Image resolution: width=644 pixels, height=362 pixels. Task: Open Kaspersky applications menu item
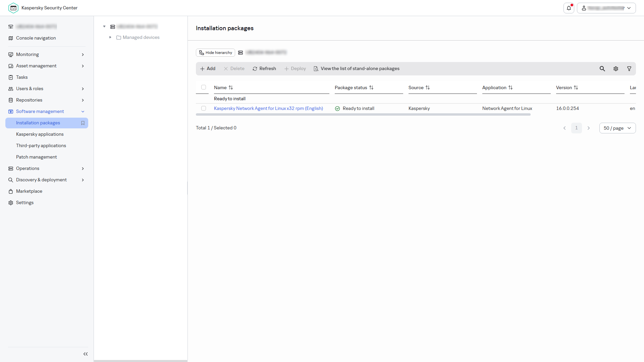pos(40,134)
